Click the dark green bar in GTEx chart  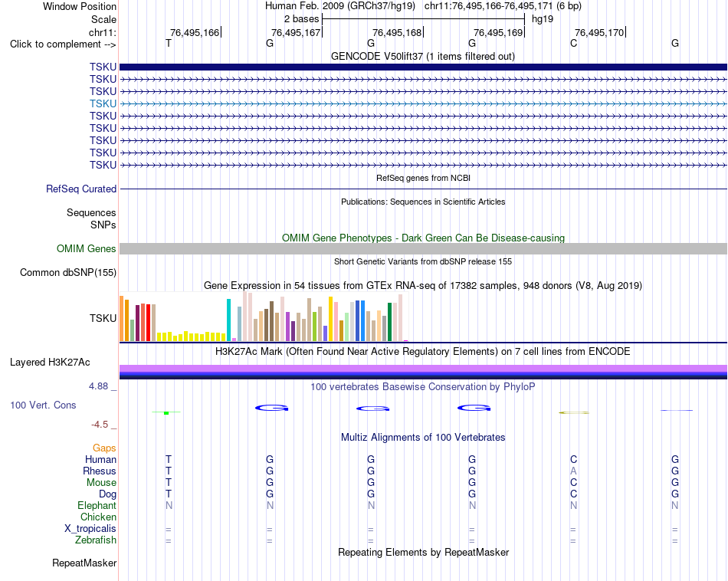point(389,322)
